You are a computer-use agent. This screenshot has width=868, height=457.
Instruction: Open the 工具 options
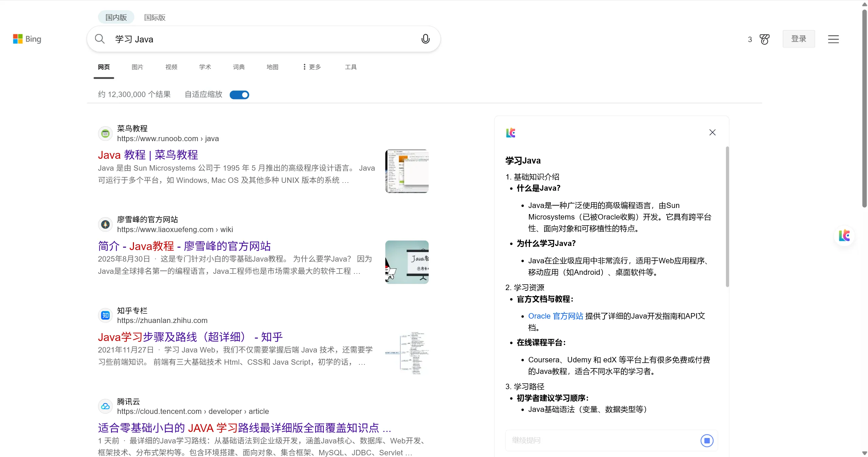pos(351,67)
